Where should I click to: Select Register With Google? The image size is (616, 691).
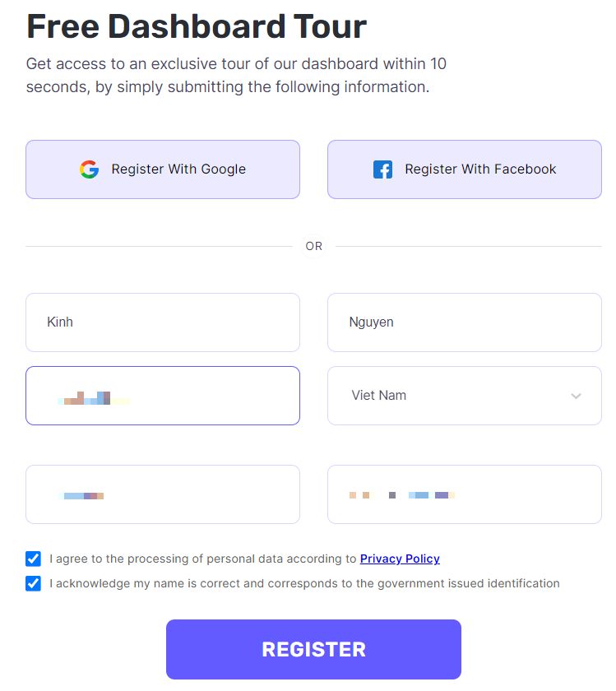pyautogui.click(x=163, y=169)
